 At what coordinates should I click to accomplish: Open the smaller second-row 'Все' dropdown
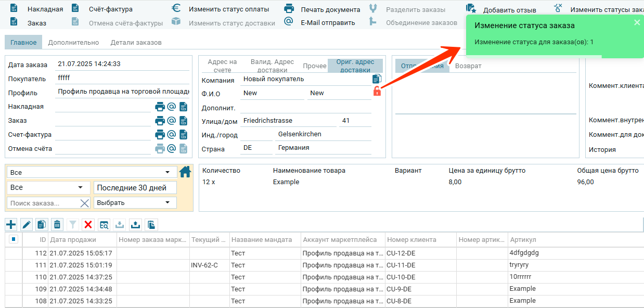[48, 187]
